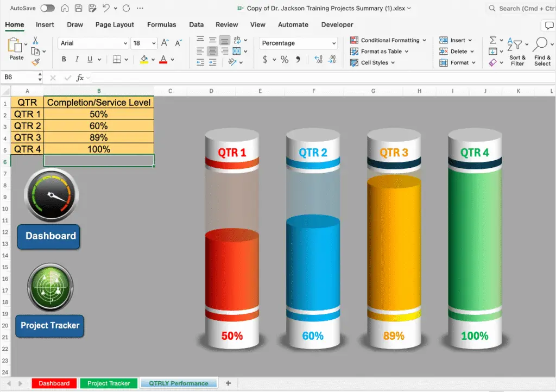The width and height of the screenshot is (556, 392).
Task: Switch to the Project Tracker sheet tab
Action: click(x=109, y=383)
